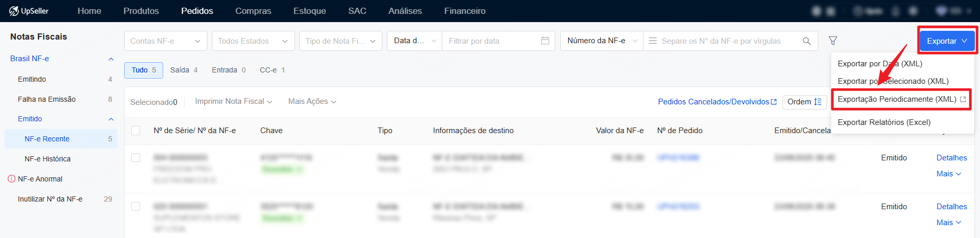
Task: Open the Contas NF-e dropdown
Action: tap(165, 41)
